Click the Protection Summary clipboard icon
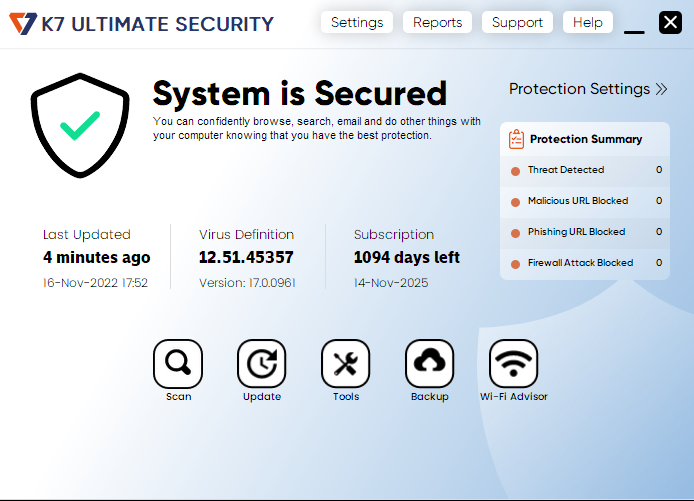Viewport: 694px width, 501px height. [x=516, y=139]
